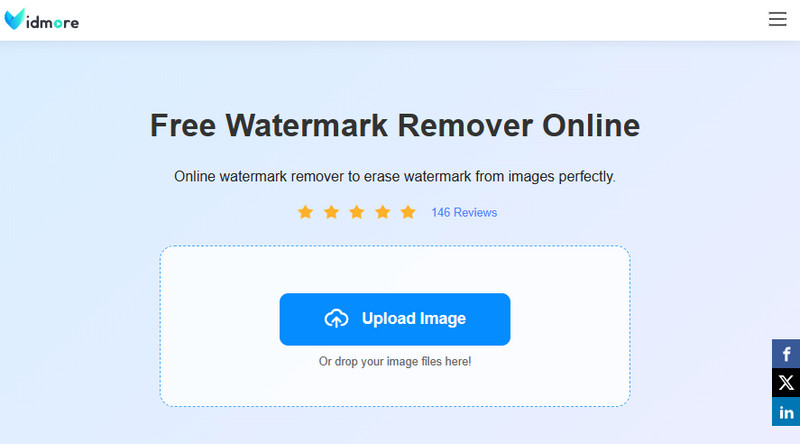800x444 pixels.
Task: Share the page via X icon
Action: [786, 382]
